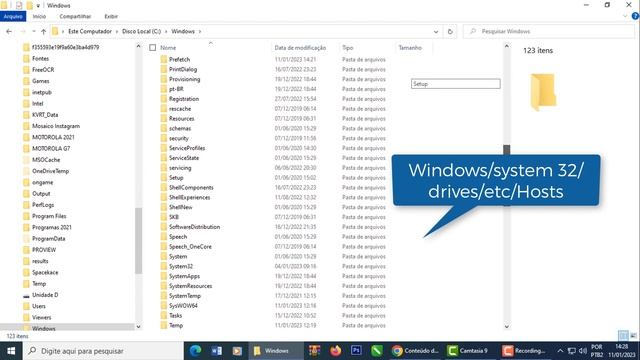The width and height of the screenshot is (640, 360).
Task: Launch Microsoft Edge from taskbar
Action: [x=195, y=351]
